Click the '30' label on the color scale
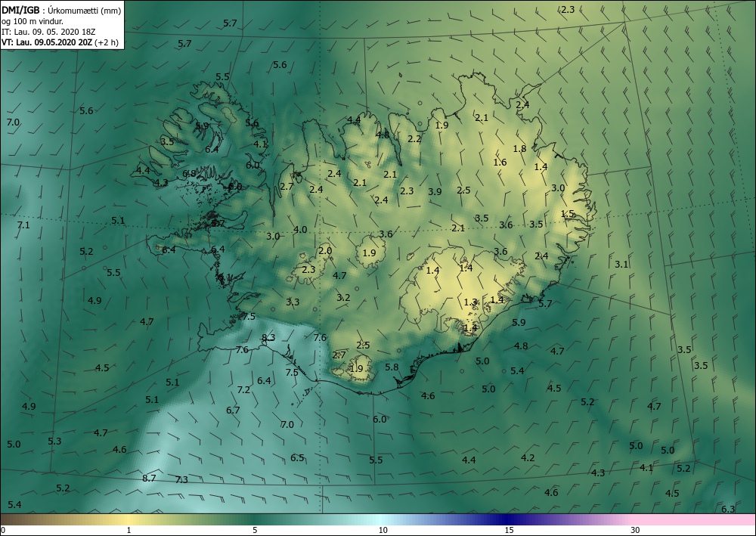The image size is (756, 536). [635, 531]
